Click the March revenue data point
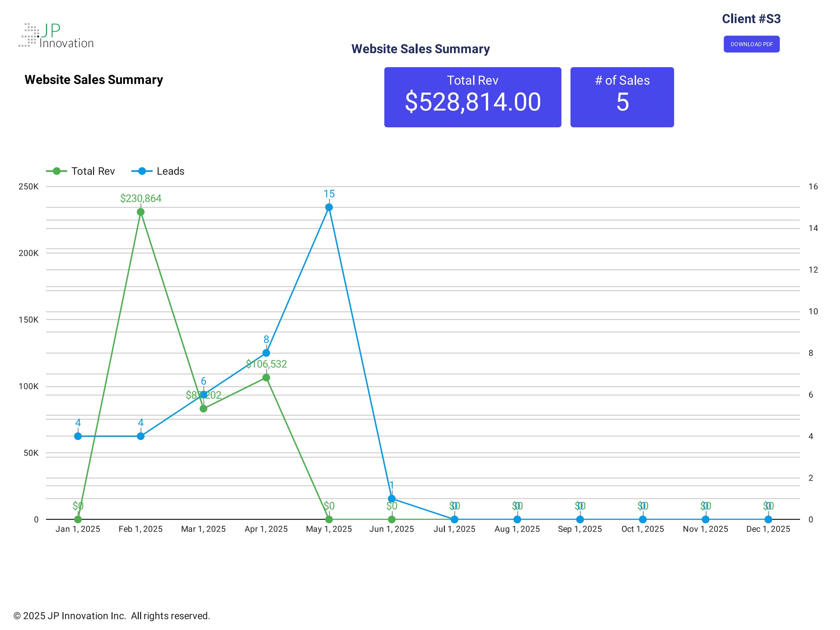 204,408
